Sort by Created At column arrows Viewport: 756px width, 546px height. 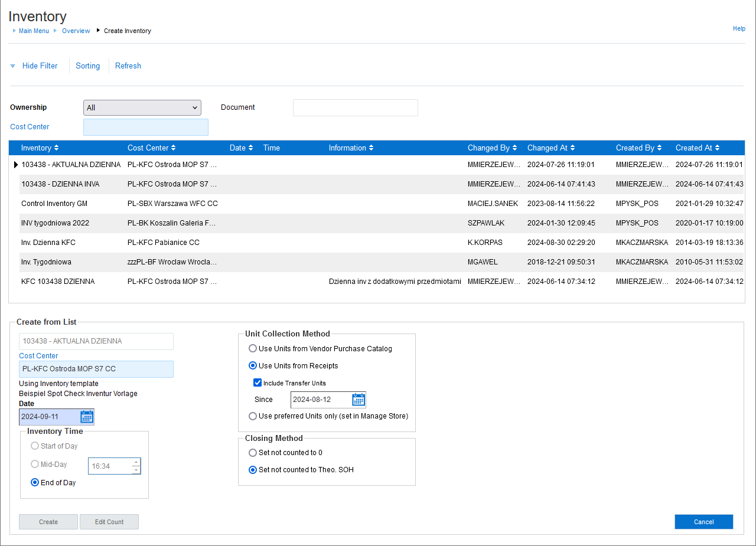click(x=717, y=148)
